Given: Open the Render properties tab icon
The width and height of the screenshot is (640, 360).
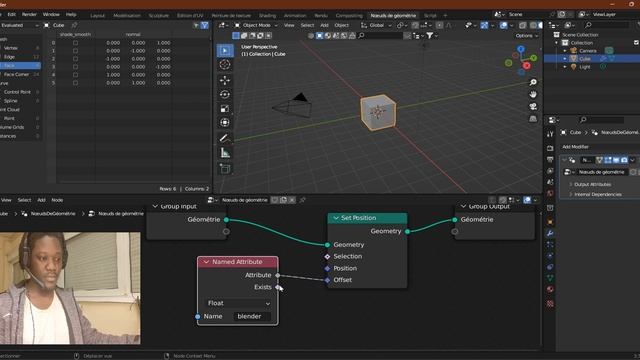Looking at the screenshot, I should 550,148.
